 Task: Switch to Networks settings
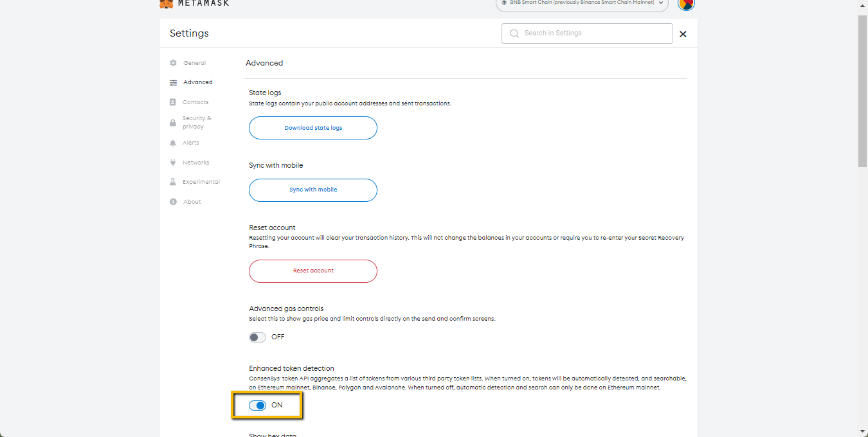click(196, 163)
